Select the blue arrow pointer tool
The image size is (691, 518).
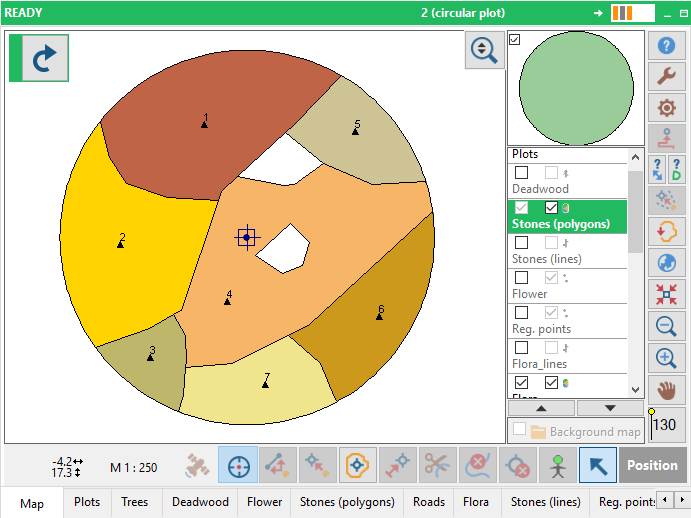[598, 465]
